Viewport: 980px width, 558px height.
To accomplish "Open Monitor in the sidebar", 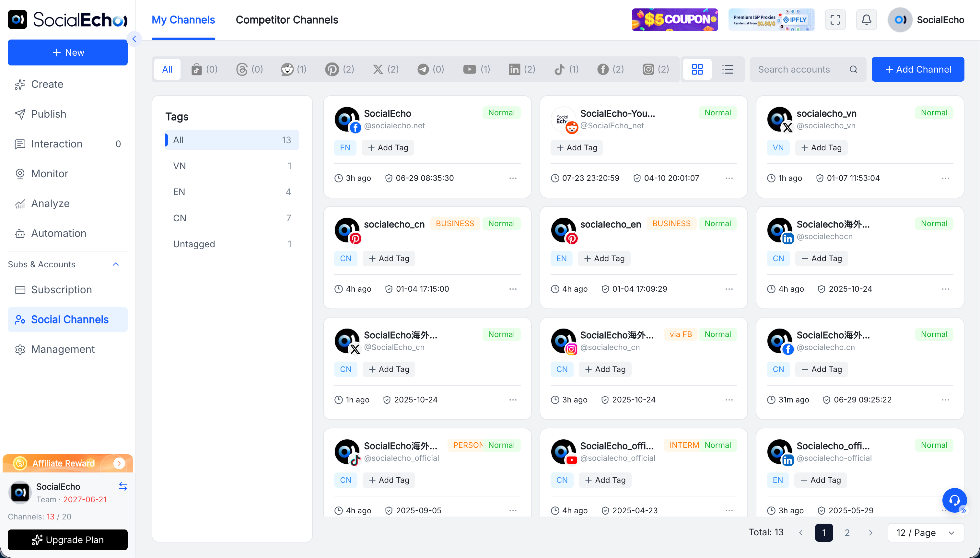I will [67, 174].
